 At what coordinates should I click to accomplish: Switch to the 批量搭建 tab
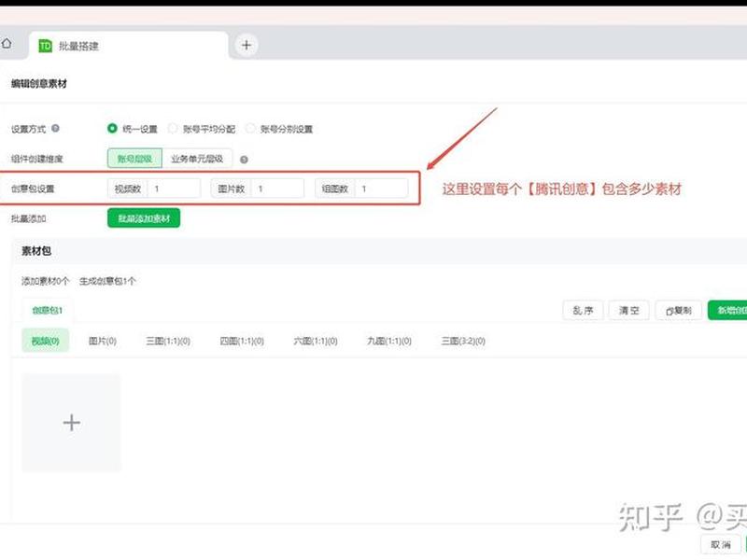(128, 46)
